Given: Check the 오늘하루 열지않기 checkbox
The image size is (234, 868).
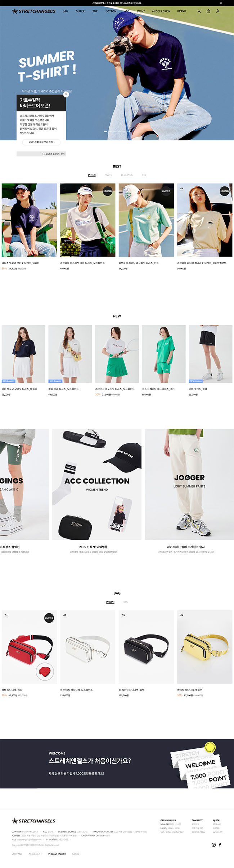Looking at the screenshot, I should [44, 154].
